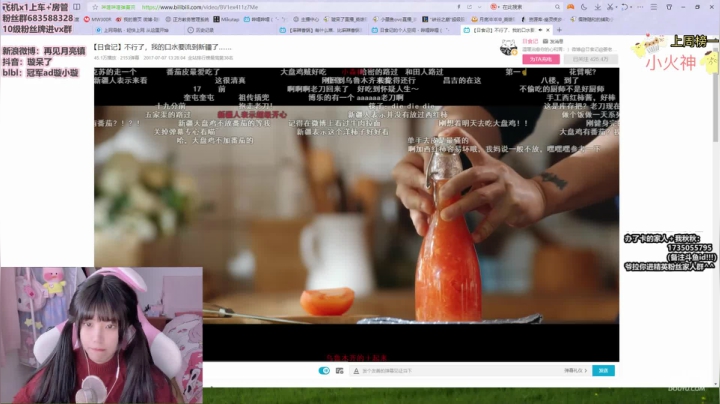Expand the screenshot tool dropdown arrow
This screenshot has width=720, height=404.
[616, 7]
